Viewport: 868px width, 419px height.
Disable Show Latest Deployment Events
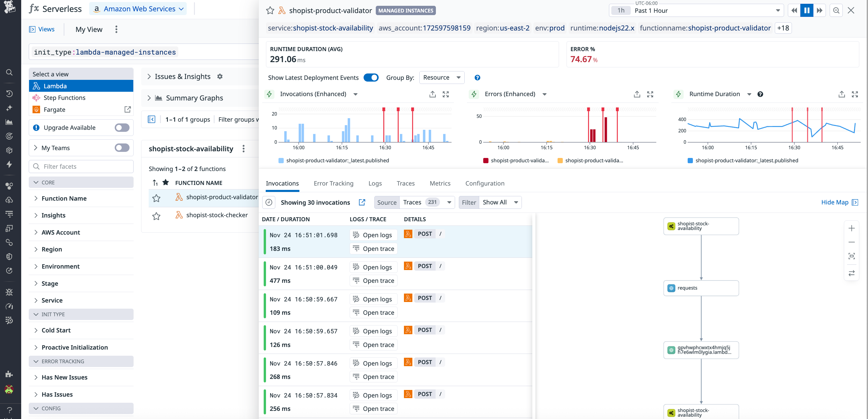(x=371, y=78)
